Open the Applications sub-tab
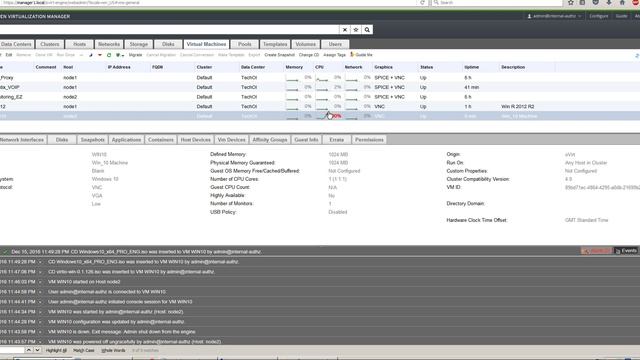Image resolution: width=640 pixels, height=360 pixels. [x=126, y=140]
